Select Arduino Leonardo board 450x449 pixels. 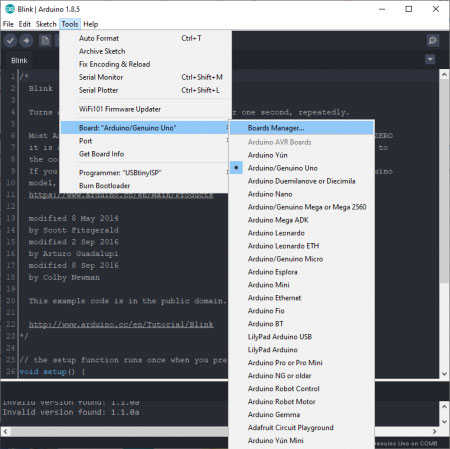pos(302,233)
